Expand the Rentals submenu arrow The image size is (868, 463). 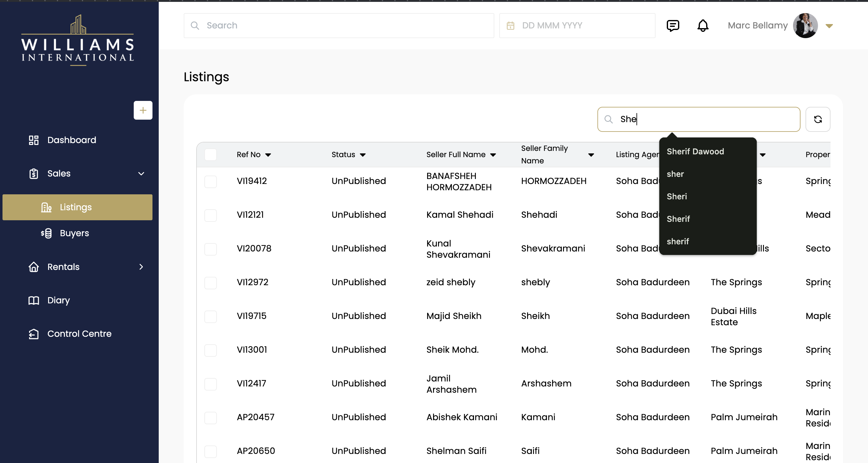pos(141,267)
